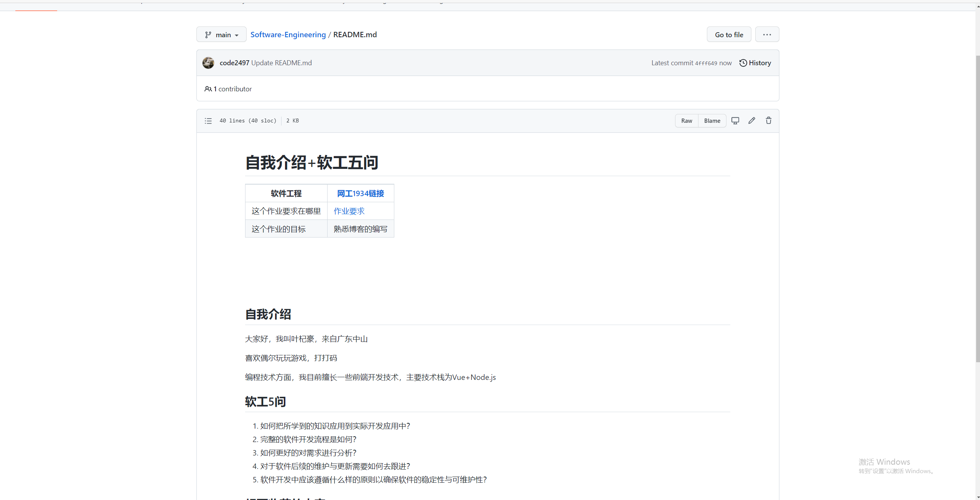The image size is (980, 500).
Task: Open the Software-Engineering repository link
Action: pyautogui.click(x=288, y=35)
